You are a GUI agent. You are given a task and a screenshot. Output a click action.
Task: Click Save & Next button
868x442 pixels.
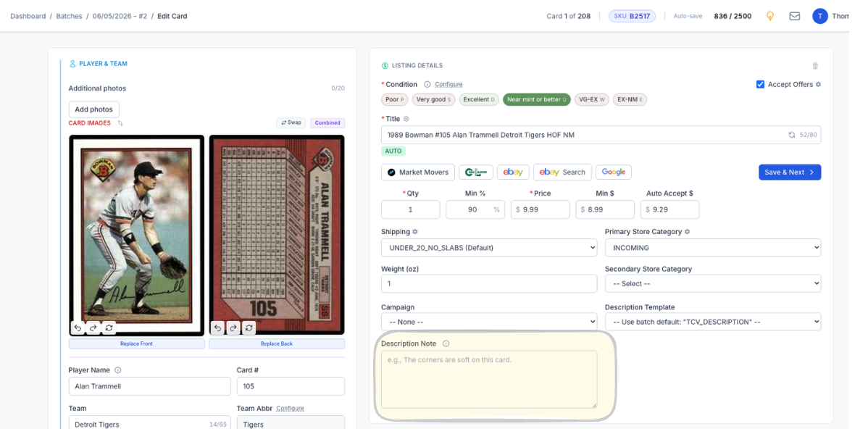pos(790,172)
